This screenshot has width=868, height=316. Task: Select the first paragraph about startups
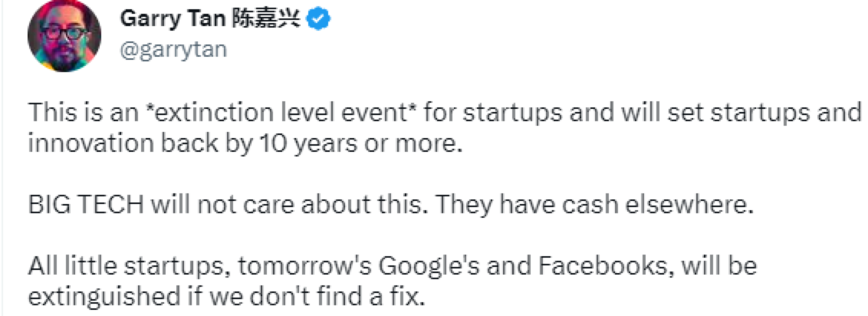445,128
